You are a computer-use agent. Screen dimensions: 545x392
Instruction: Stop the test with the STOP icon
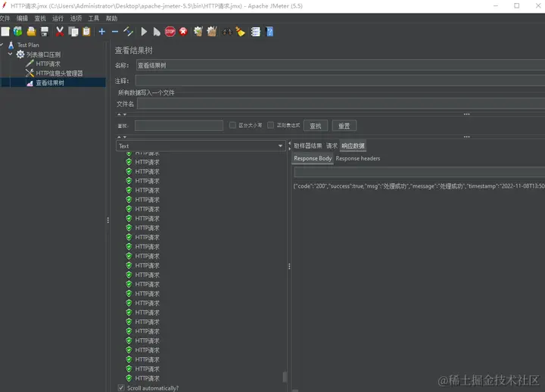click(x=170, y=32)
